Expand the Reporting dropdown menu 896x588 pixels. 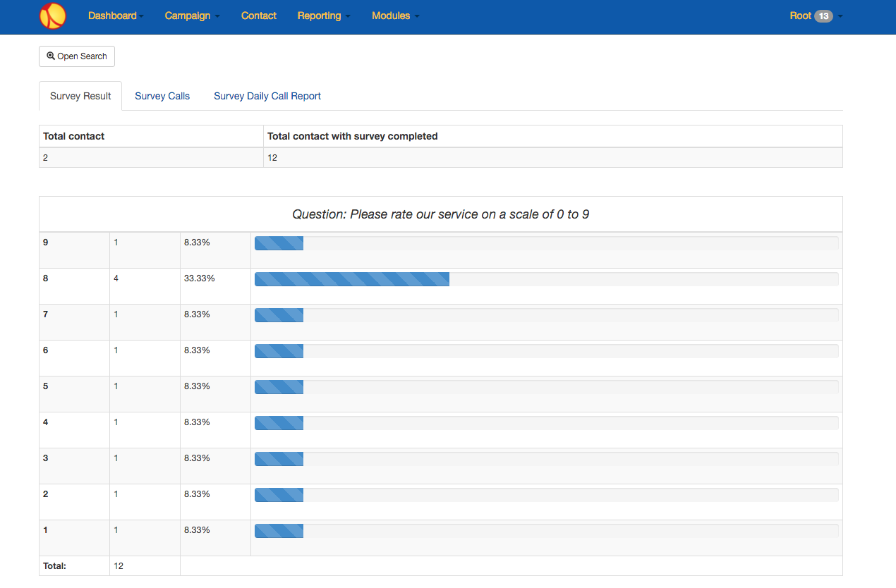click(324, 16)
